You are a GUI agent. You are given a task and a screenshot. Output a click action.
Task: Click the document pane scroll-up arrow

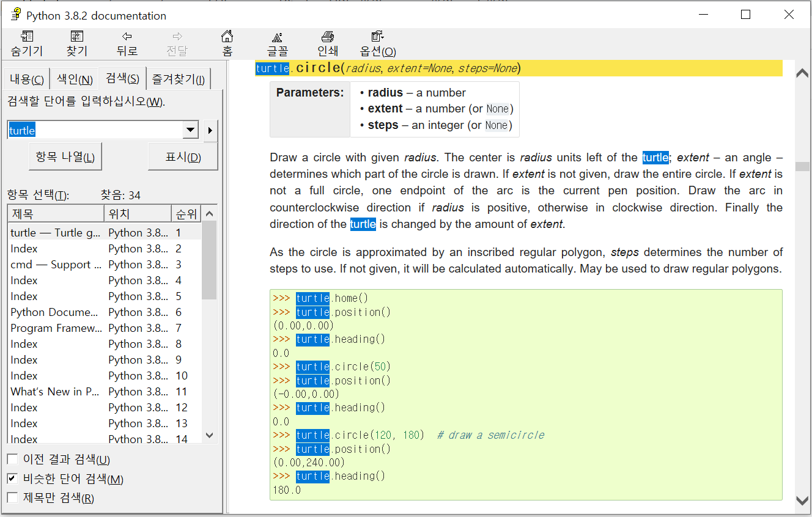pyautogui.click(x=803, y=73)
